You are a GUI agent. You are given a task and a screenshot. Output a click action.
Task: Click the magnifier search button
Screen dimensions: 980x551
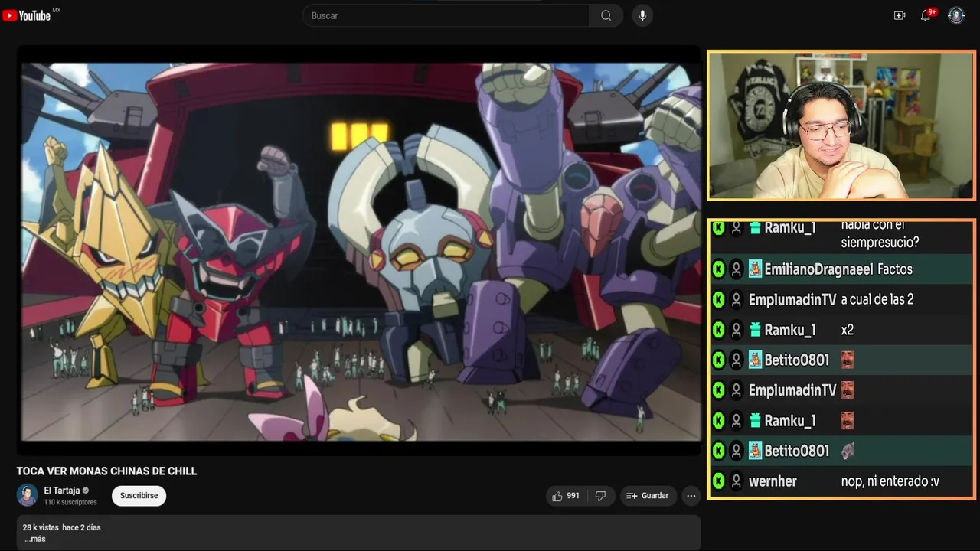(606, 15)
